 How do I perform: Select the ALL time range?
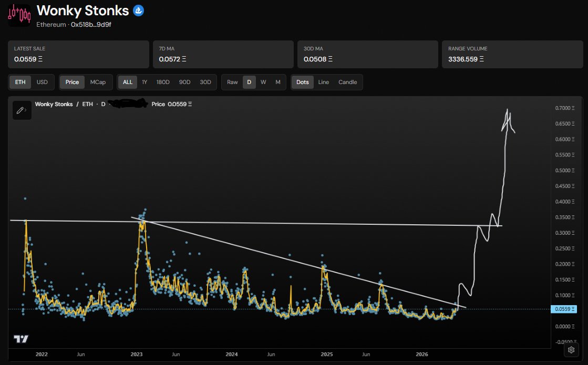[x=128, y=82]
